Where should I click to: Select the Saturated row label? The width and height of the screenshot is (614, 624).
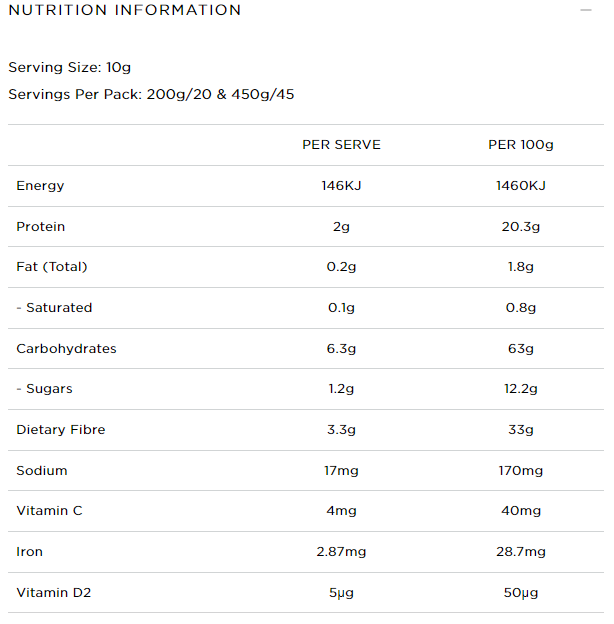[54, 308]
